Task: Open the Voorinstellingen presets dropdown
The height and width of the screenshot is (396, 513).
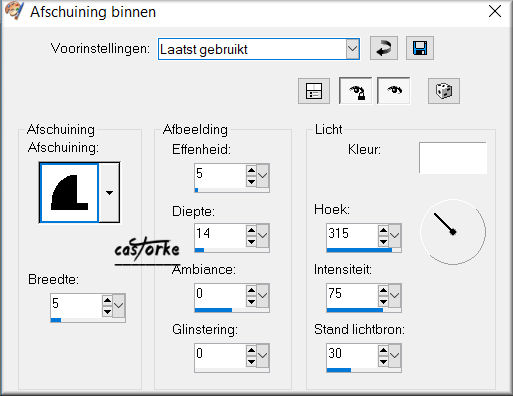Action: tap(352, 49)
